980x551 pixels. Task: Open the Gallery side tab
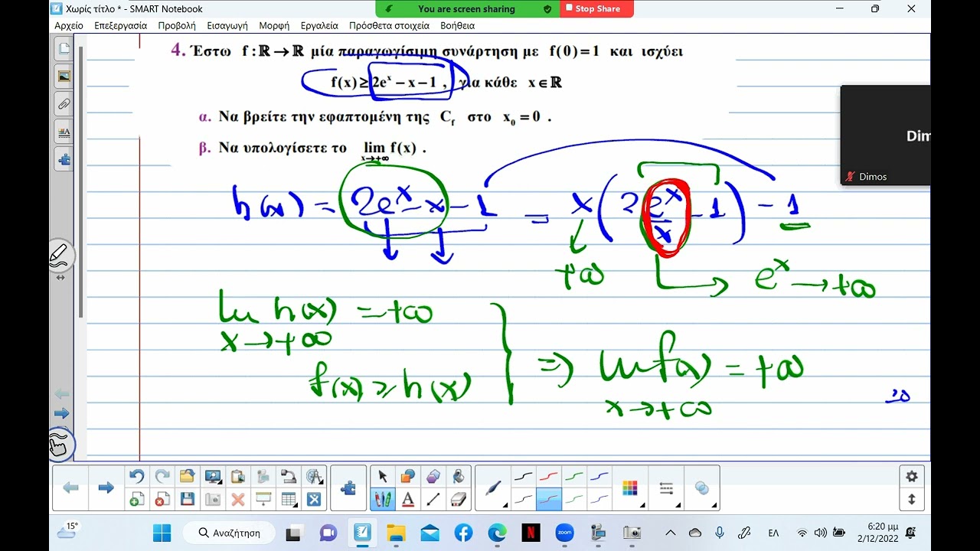(64, 77)
